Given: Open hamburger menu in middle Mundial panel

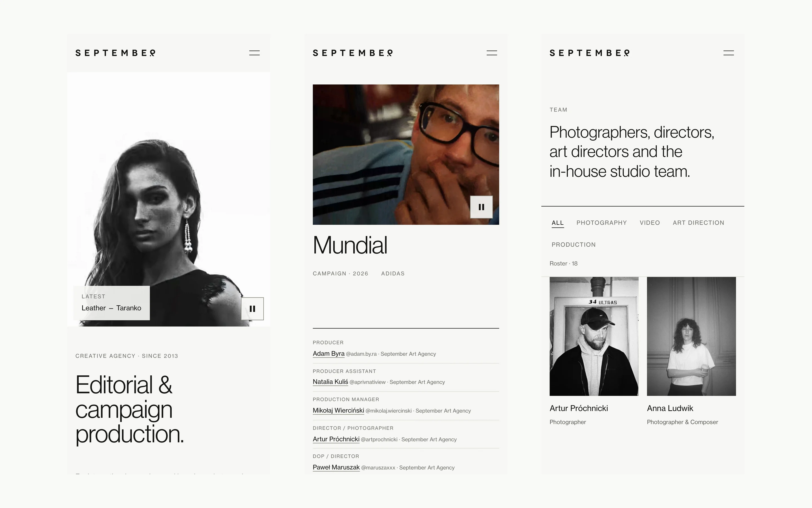Looking at the screenshot, I should pyautogui.click(x=491, y=53).
